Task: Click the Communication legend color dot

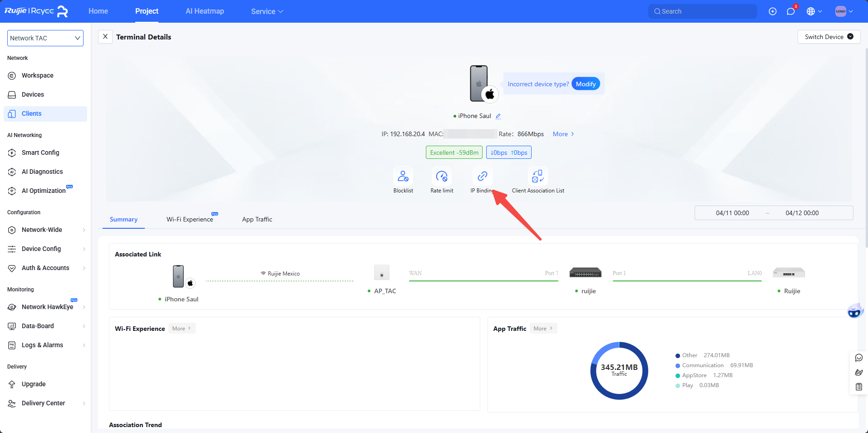Action: point(678,366)
